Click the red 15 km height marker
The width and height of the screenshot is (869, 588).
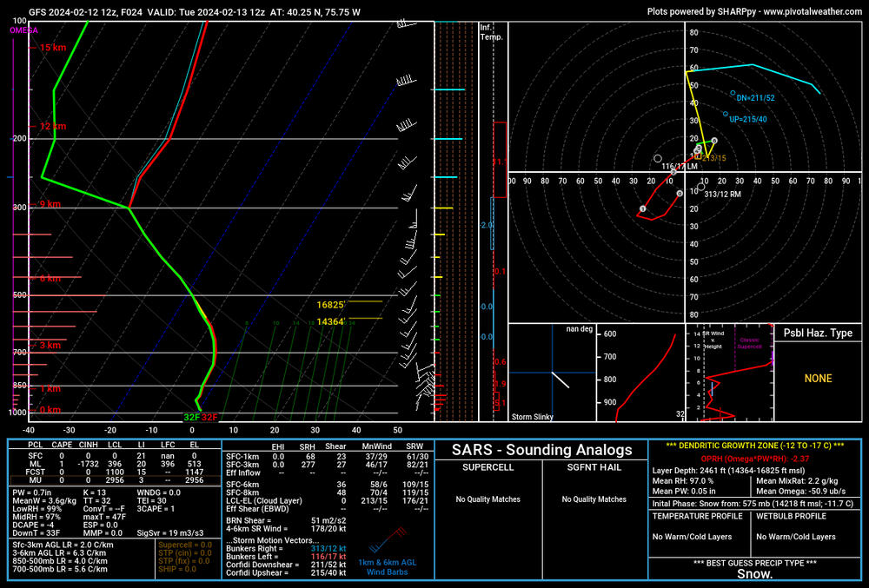53,48
